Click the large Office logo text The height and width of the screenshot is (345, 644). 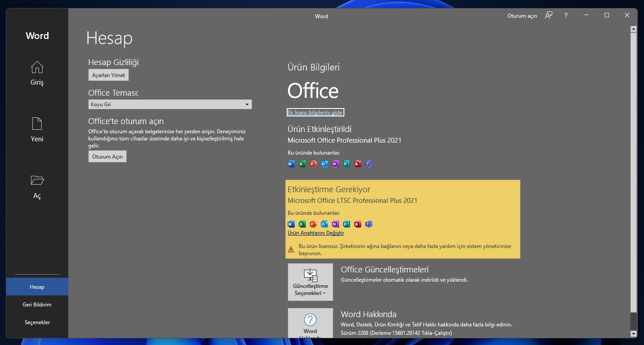(313, 91)
